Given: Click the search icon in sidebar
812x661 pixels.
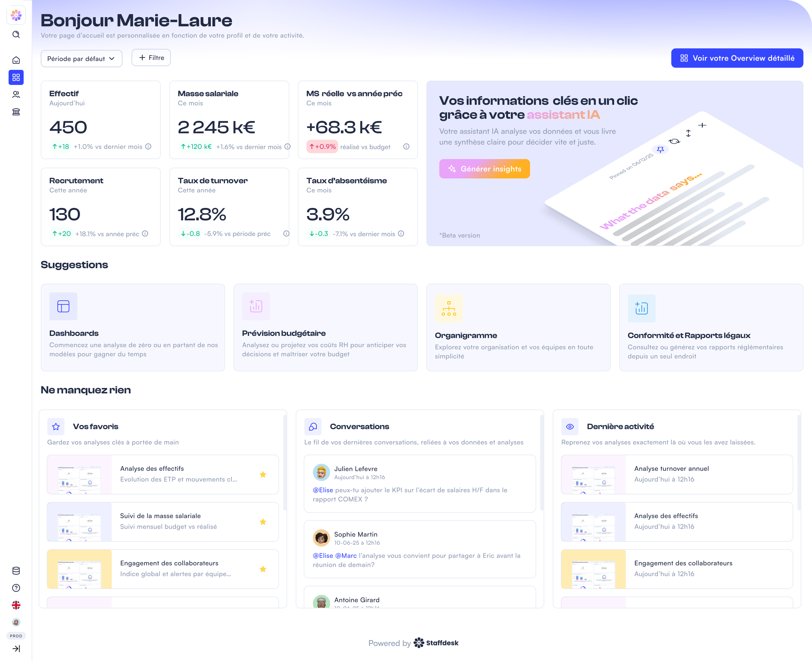Looking at the screenshot, I should click(x=16, y=35).
